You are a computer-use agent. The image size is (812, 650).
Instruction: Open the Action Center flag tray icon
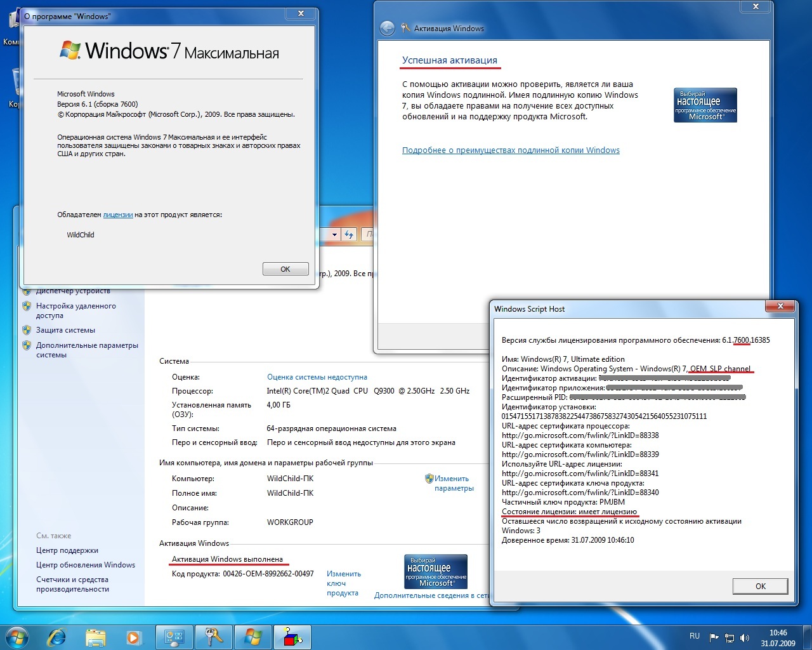click(x=714, y=637)
